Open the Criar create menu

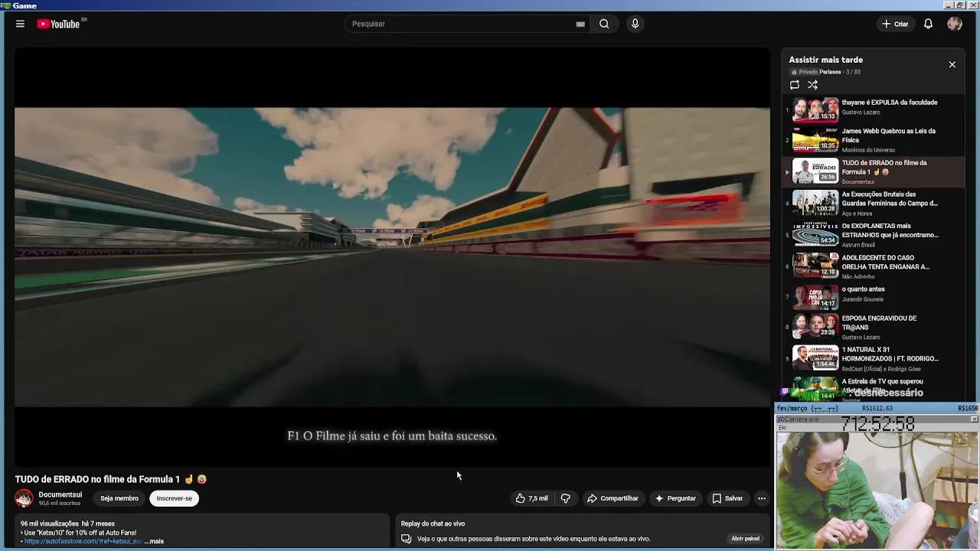click(894, 24)
